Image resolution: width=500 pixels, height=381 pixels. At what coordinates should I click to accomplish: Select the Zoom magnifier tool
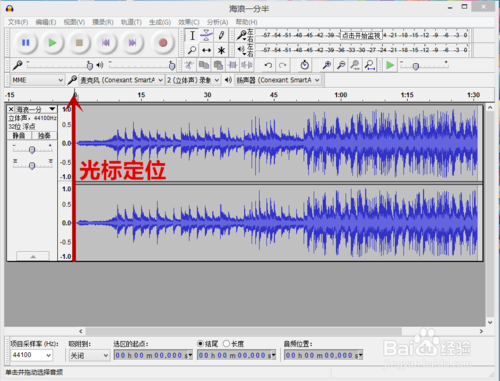[192, 50]
